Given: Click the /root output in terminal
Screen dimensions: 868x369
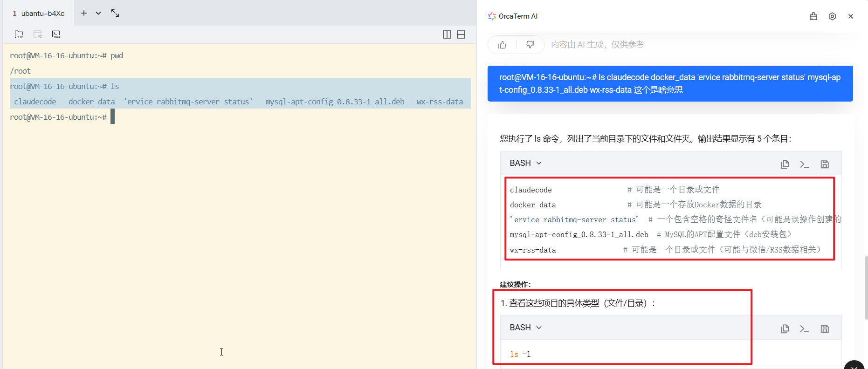Looking at the screenshot, I should tap(20, 71).
